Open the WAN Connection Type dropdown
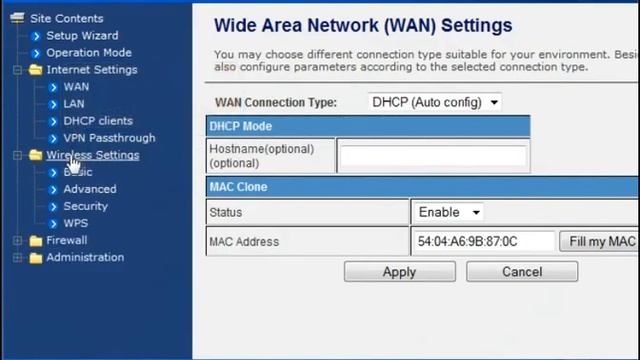 435,102
